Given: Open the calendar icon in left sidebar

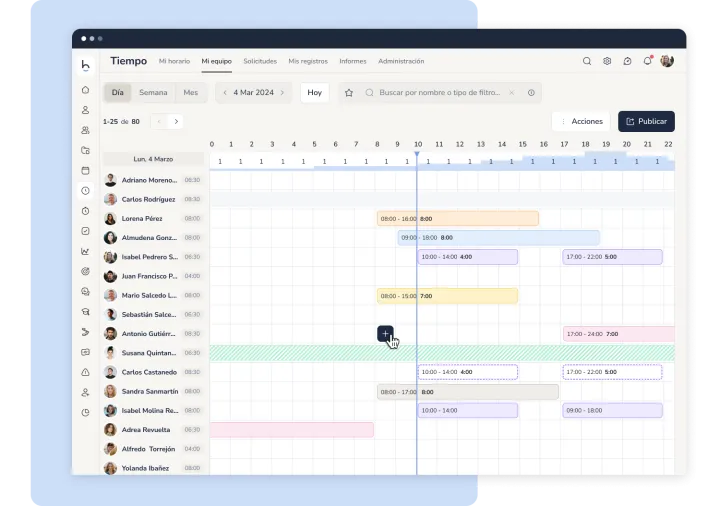Looking at the screenshot, I should tap(85, 170).
